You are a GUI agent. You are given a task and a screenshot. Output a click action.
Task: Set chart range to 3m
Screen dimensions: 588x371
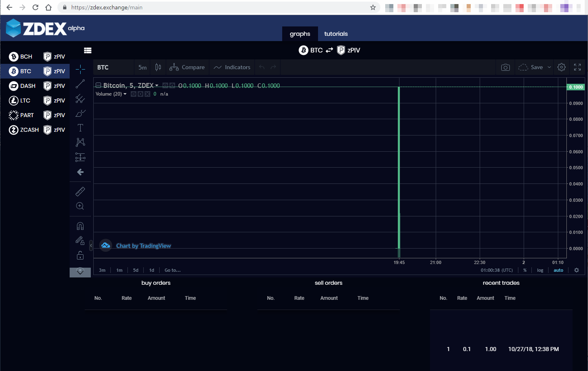[102, 270]
